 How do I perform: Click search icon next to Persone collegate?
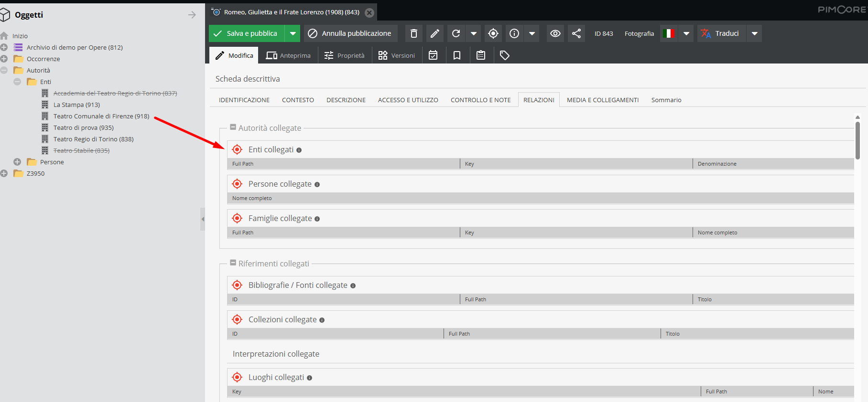point(237,184)
